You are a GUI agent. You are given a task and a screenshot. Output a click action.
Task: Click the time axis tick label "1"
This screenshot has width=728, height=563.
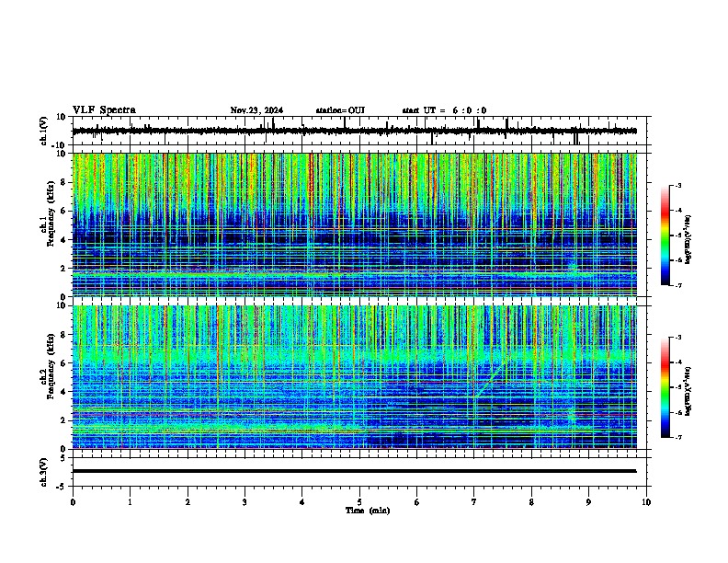pyautogui.click(x=130, y=502)
